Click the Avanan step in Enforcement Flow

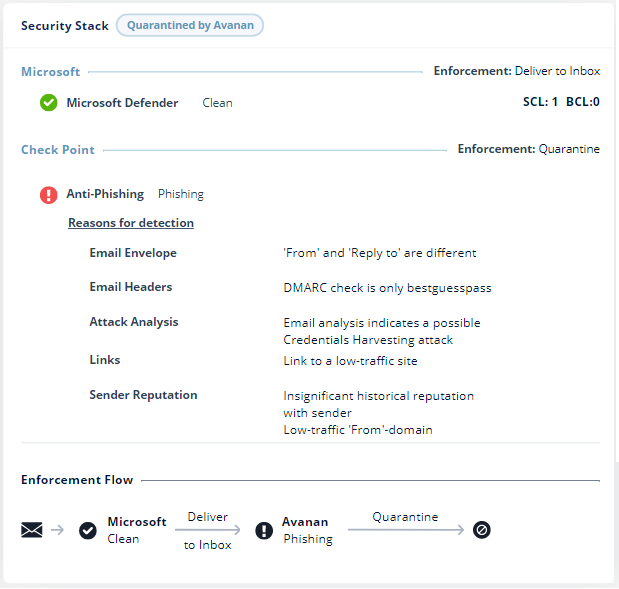pos(308,530)
